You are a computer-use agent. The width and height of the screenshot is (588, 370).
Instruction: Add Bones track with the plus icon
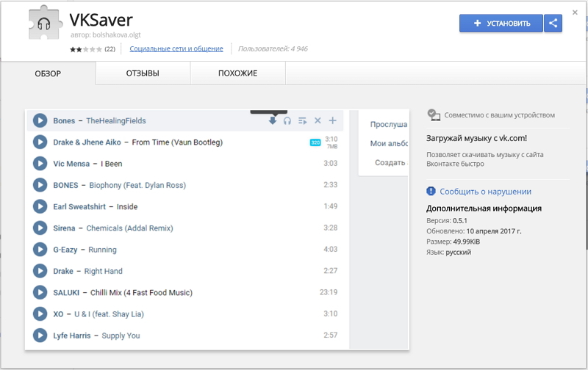332,120
